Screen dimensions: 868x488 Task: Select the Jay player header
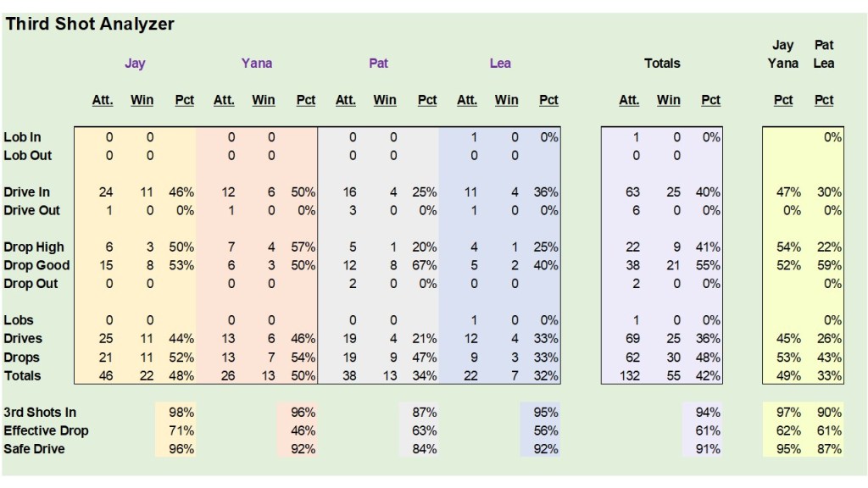click(135, 64)
